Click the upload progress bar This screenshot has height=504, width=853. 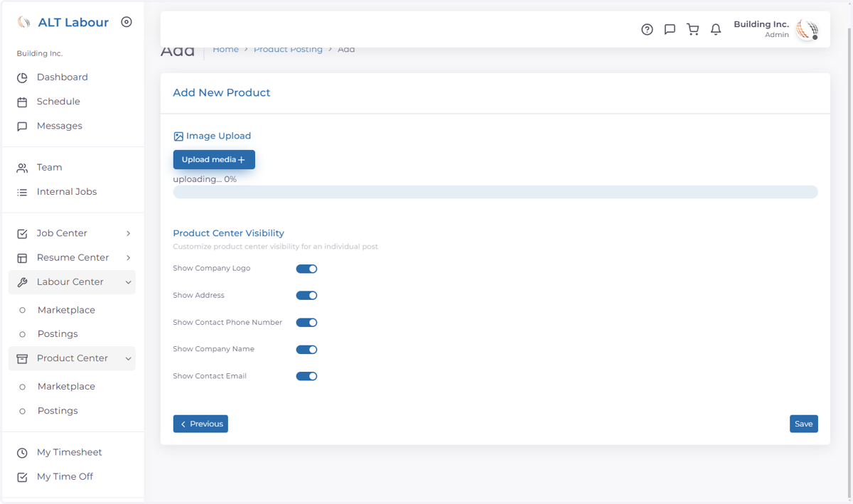coord(495,192)
